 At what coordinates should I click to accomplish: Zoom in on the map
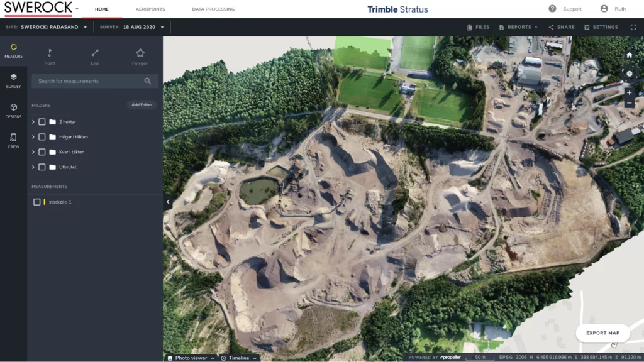point(629,92)
